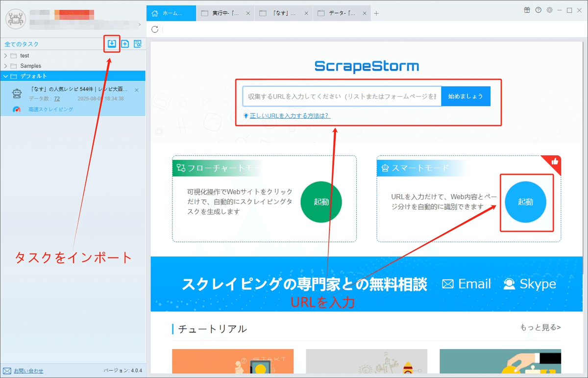Click the 始めましょう button
This screenshot has height=378, width=588.
pyautogui.click(x=465, y=96)
